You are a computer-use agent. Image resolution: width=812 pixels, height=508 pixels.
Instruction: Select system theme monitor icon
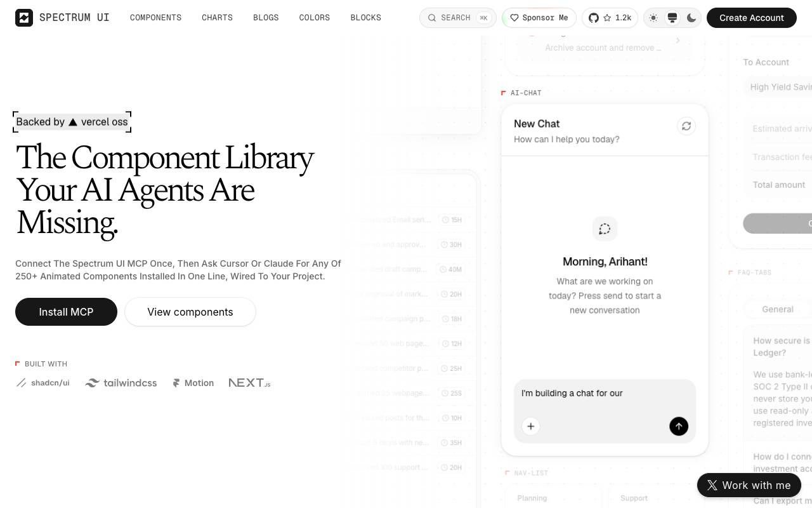tap(672, 18)
